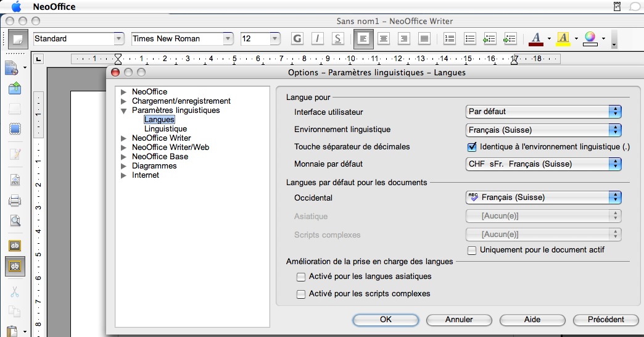Click the ruler tab stop type button
The width and height of the screenshot is (644, 337).
[x=38, y=59]
